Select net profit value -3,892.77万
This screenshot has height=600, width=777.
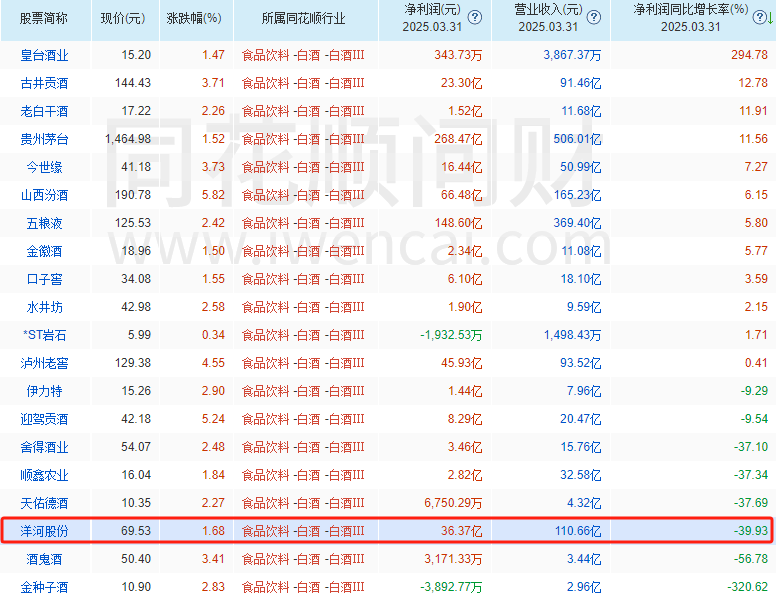[x=451, y=587]
